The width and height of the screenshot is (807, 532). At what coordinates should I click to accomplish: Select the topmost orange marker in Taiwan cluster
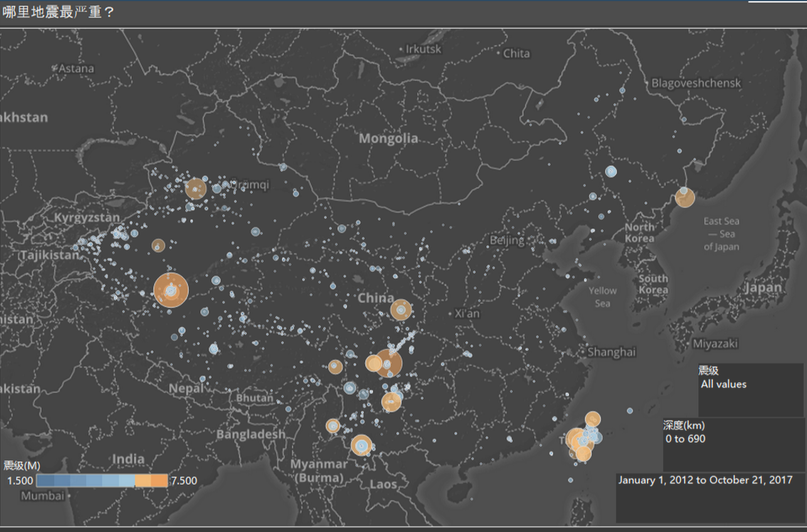point(593,419)
